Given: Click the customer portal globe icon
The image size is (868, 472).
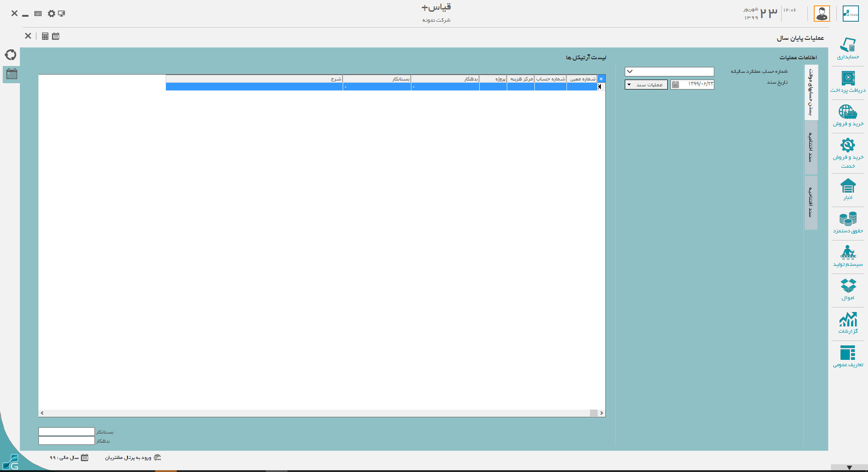Looking at the screenshot, I should point(157,458).
